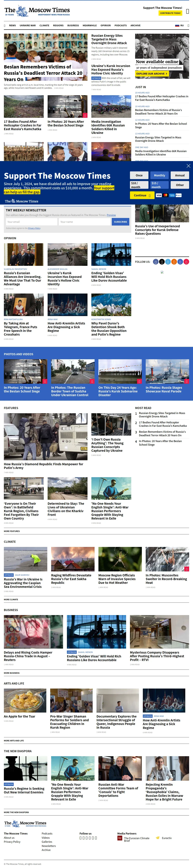Open footer About us link
193x868 pixels.
9,838
